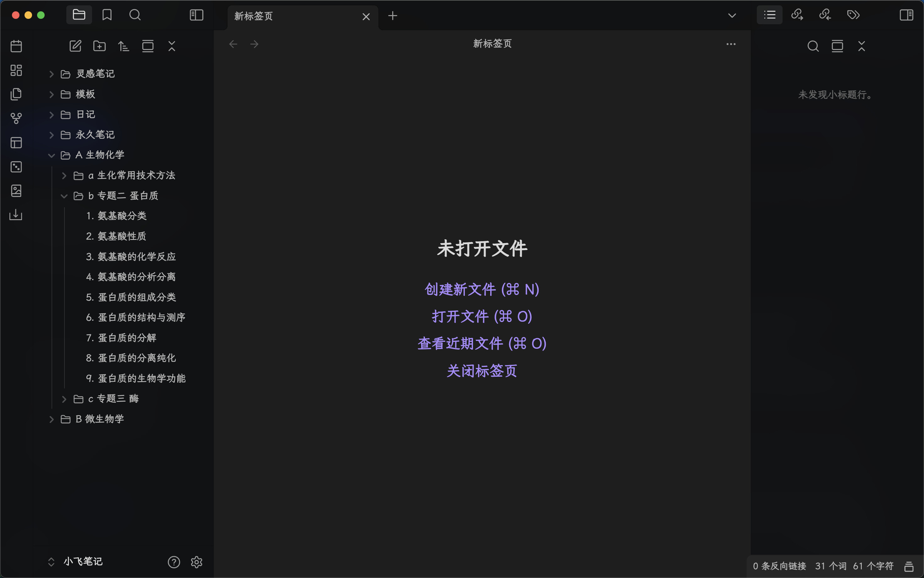Image resolution: width=924 pixels, height=578 pixels.
Task: Create a new folder in explorer
Action: tap(99, 46)
